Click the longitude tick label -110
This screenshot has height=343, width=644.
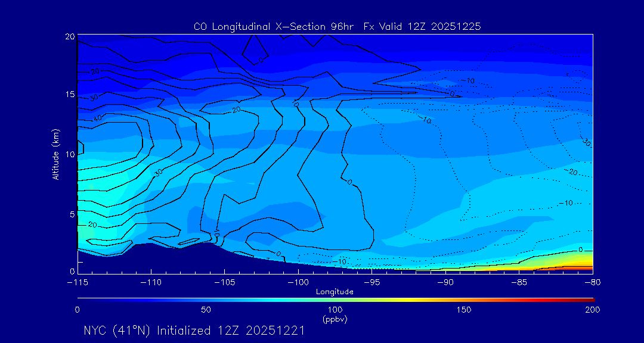click(x=151, y=283)
